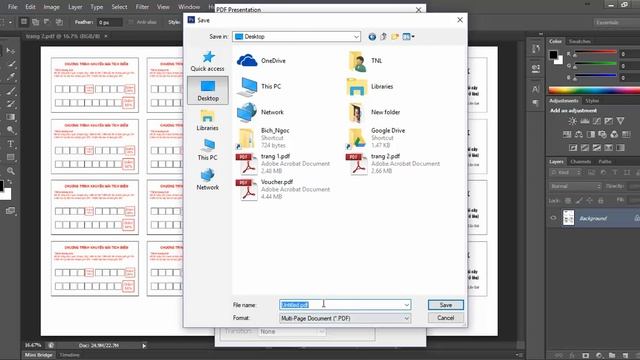Click the status bar arrow expander

[x=144, y=346]
